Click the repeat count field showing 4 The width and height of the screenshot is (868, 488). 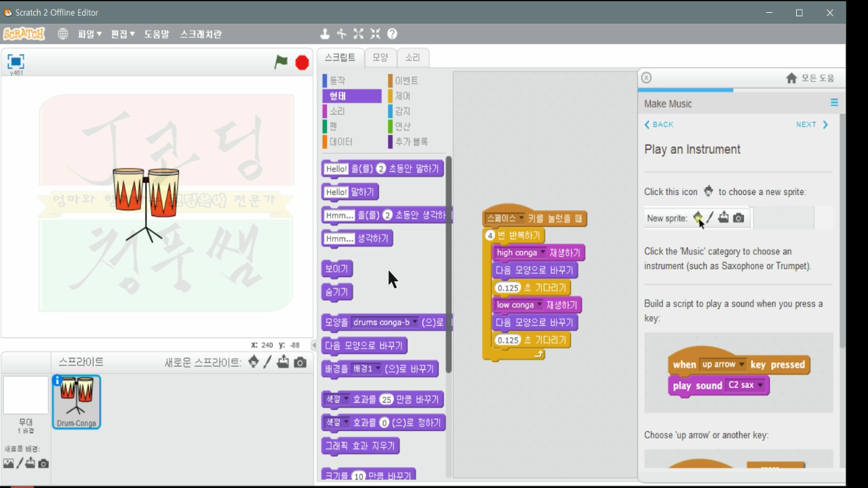490,235
